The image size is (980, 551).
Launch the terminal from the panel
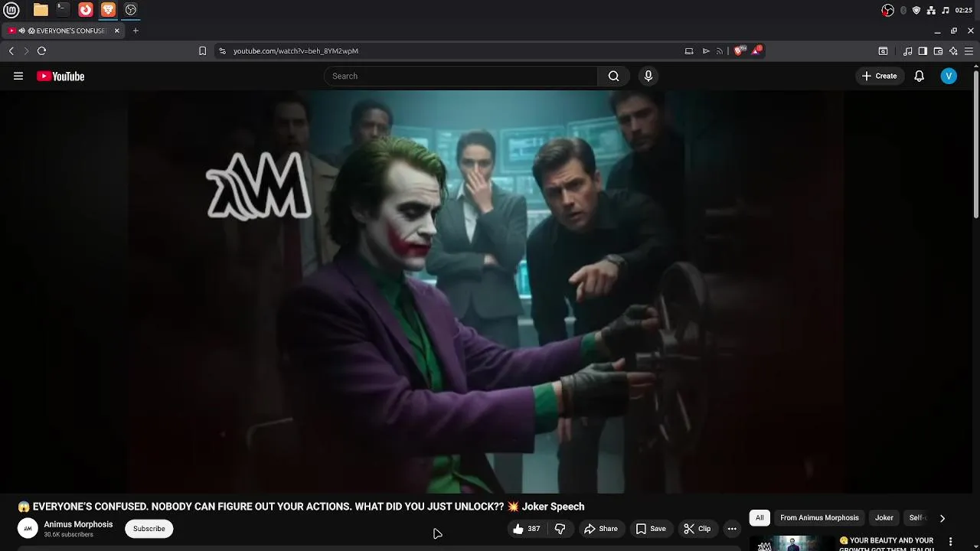[63, 10]
